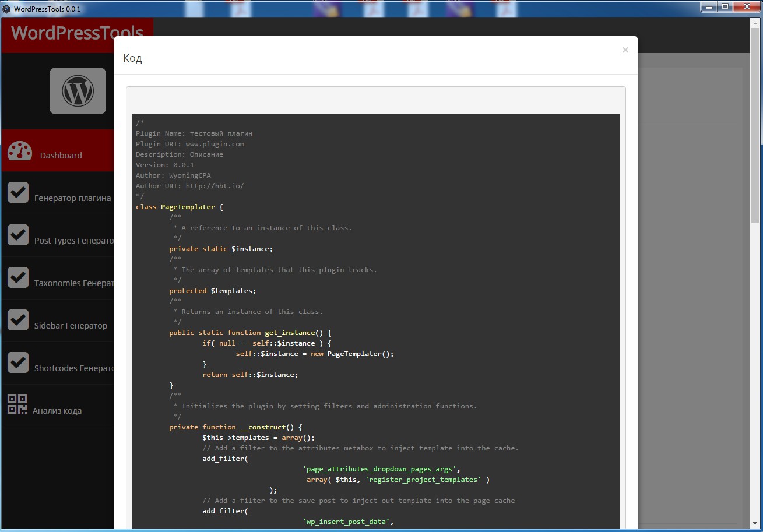Open the Генератор плагина menu label

(73, 198)
